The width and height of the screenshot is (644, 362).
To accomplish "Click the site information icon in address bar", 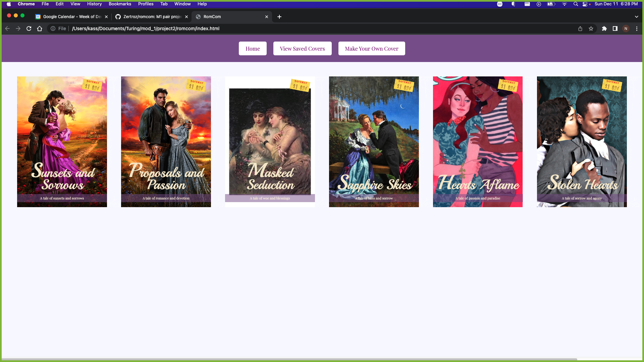I will tap(53, 28).
